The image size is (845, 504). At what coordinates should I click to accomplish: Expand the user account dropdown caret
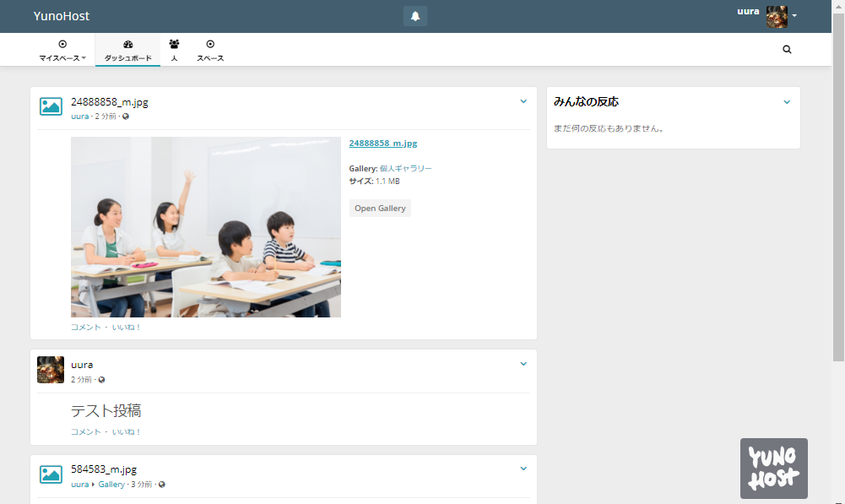(794, 16)
